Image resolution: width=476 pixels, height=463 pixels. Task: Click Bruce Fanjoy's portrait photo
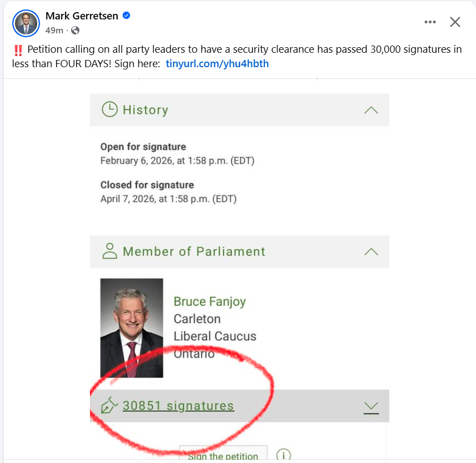pyautogui.click(x=132, y=328)
